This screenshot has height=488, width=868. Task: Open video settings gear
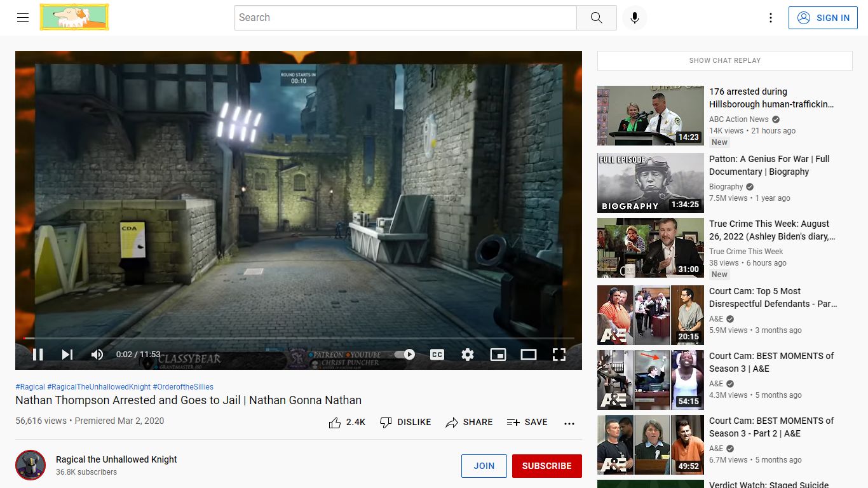468,355
